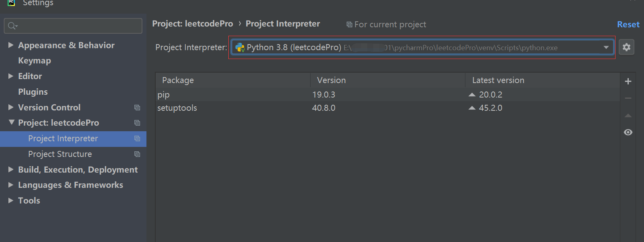Click the Python logo in interpreter field
Screen dimensions: 644x242
pyautogui.click(x=240, y=48)
